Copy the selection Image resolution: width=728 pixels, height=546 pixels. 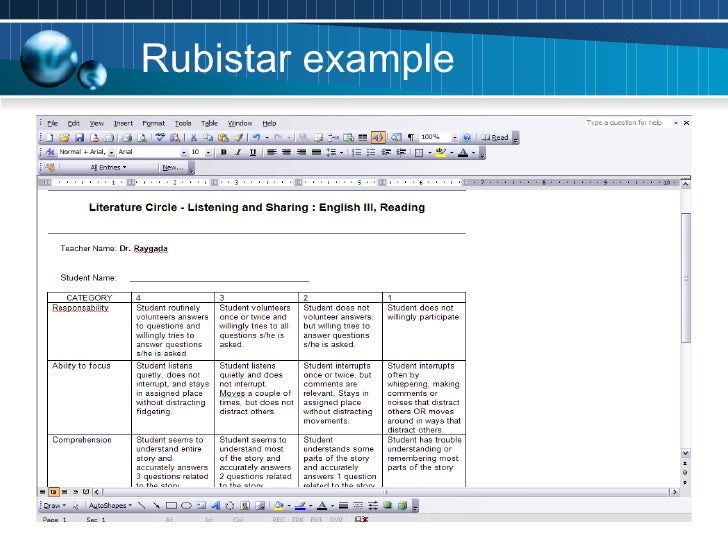tap(208, 138)
